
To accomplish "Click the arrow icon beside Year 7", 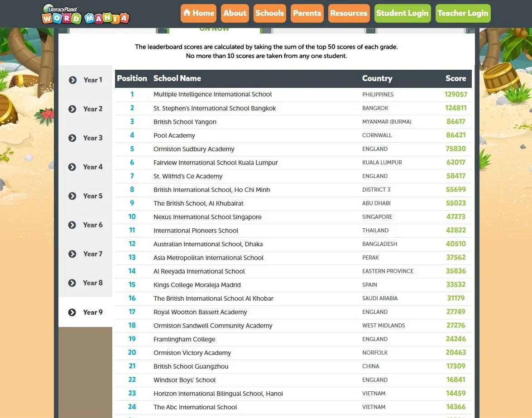I will click(x=72, y=254).
